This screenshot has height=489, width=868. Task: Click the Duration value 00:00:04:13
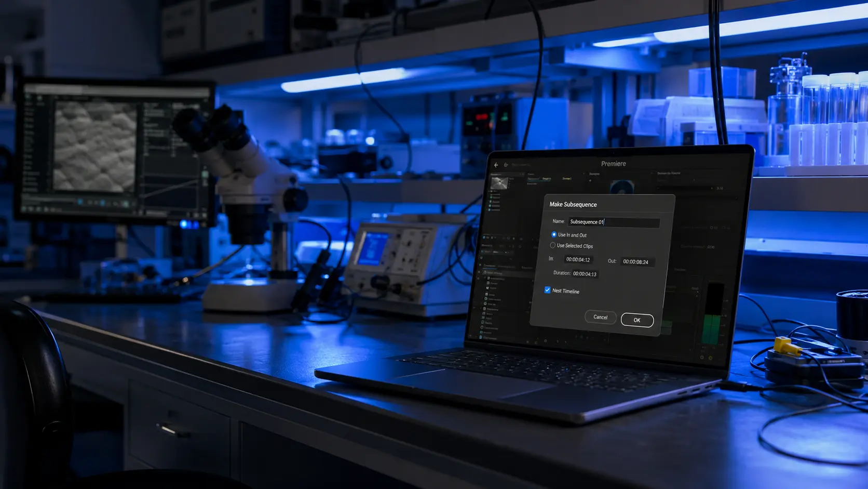(x=585, y=274)
